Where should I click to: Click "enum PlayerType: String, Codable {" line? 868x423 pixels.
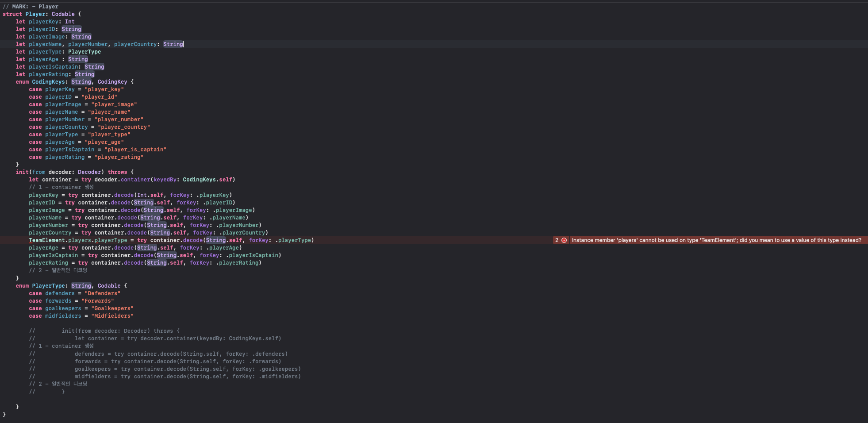pyautogui.click(x=72, y=286)
